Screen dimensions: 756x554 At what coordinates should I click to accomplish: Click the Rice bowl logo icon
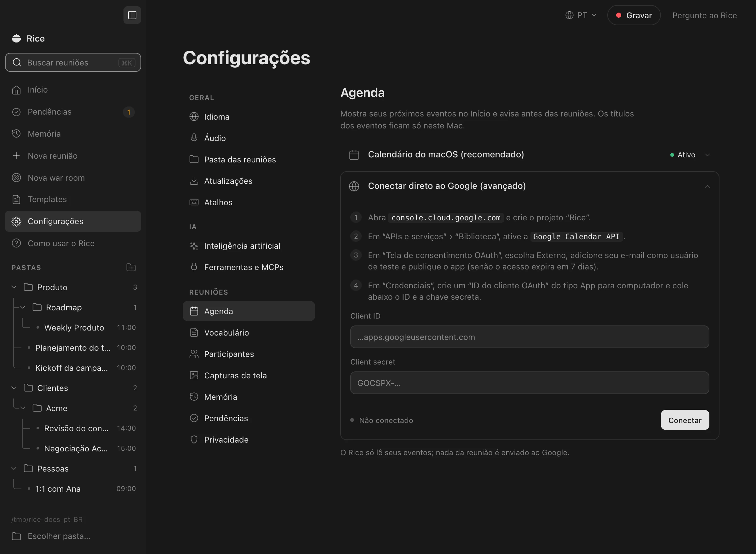tap(16, 39)
